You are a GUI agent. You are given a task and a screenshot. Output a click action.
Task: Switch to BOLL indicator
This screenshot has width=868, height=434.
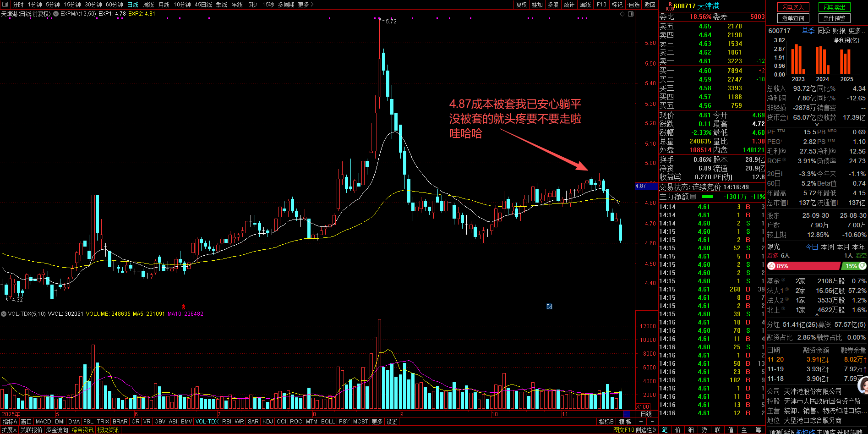(328, 422)
